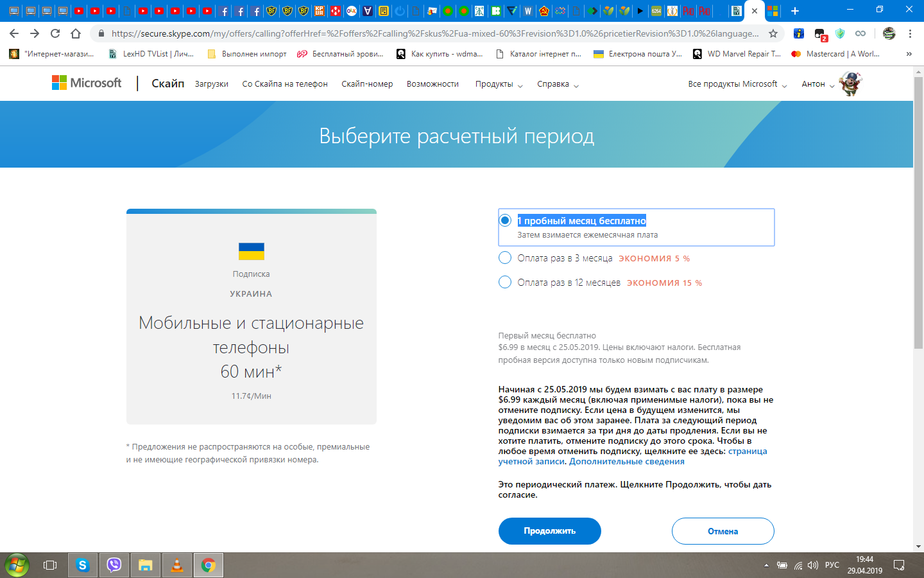Screen dimensions: 924x578
Task: Select payment every 12 months option
Action: coord(505,282)
